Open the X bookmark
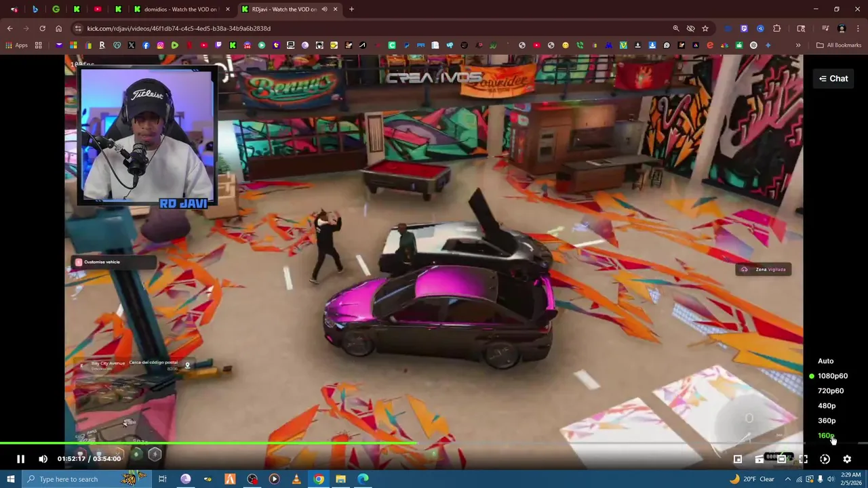868x488 pixels. [x=131, y=45]
